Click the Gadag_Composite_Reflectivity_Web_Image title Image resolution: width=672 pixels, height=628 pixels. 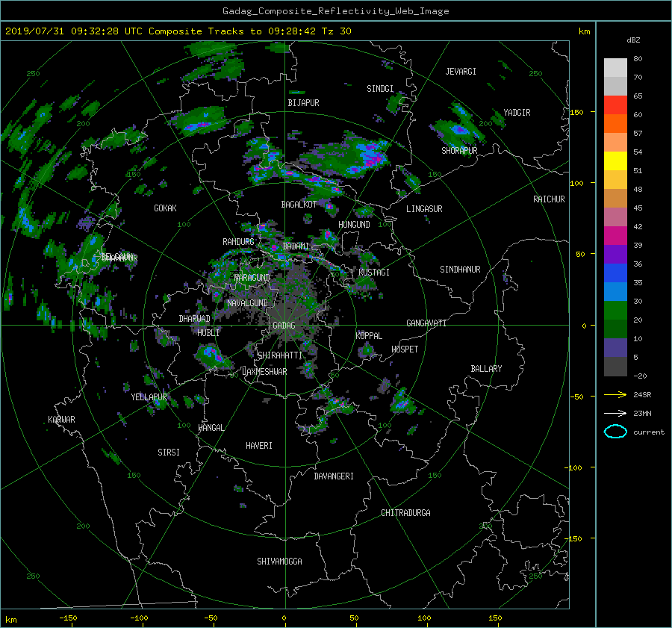click(x=335, y=11)
